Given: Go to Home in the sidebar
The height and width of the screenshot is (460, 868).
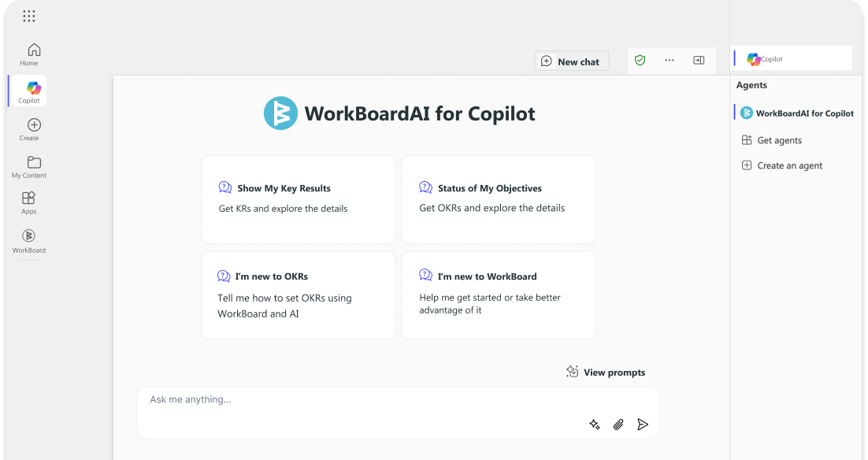Looking at the screenshot, I should [29, 54].
